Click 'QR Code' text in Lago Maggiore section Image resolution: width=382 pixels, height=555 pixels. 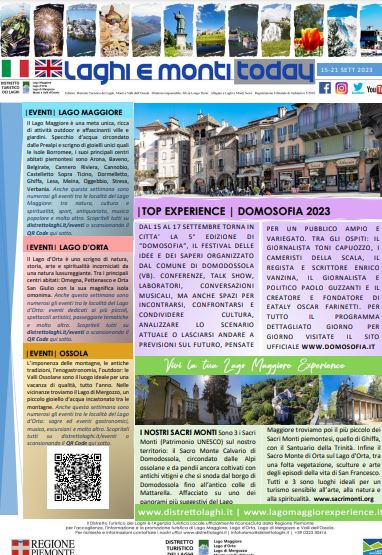38,233
